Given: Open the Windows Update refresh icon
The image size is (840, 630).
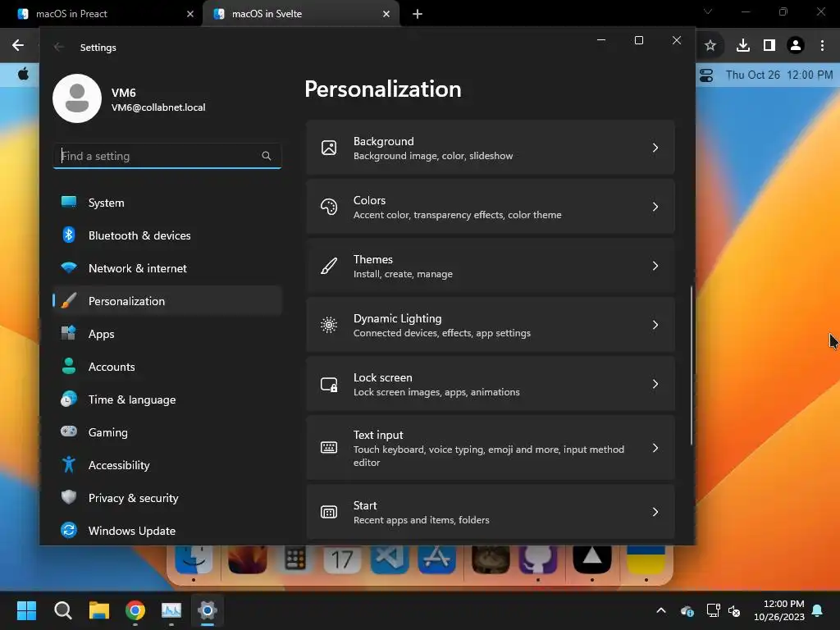Looking at the screenshot, I should pos(69,531).
